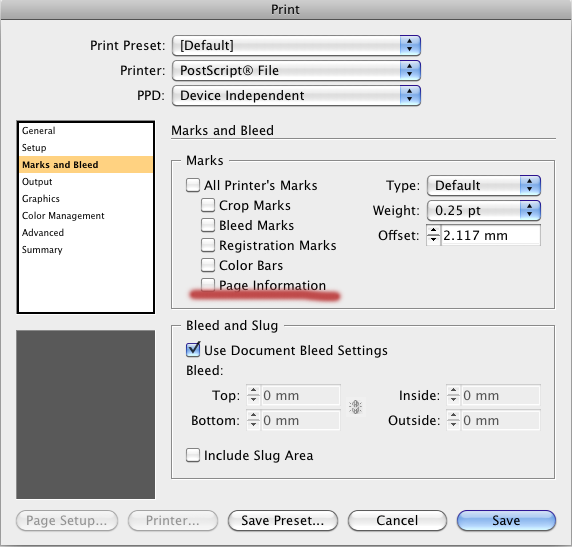Screen dimensions: 572x547
Task: Click the Bottom bleed stepper arrows
Action: (x=253, y=420)
